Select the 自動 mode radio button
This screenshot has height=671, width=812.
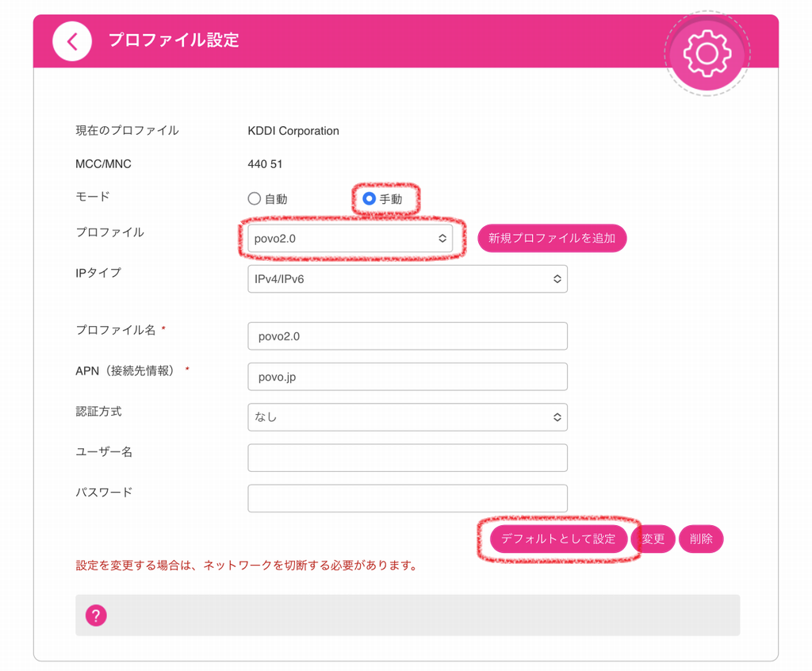(255, 198)
